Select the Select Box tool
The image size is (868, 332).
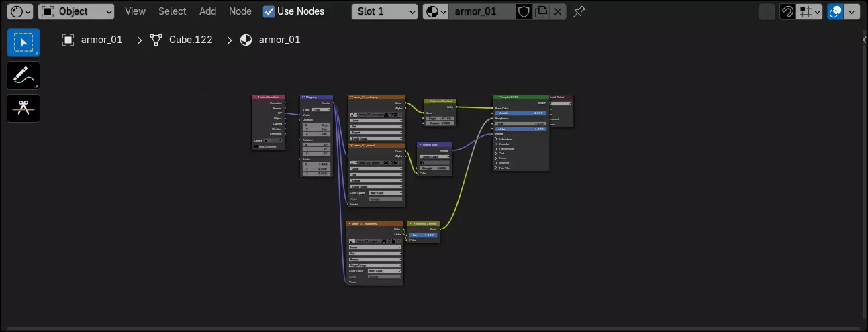point(23,42)
